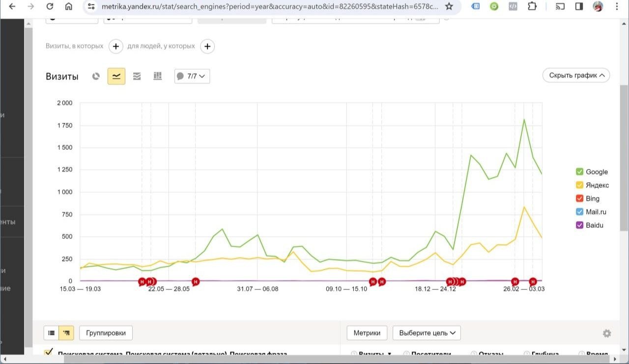Open the browser home page

point(69,7)
